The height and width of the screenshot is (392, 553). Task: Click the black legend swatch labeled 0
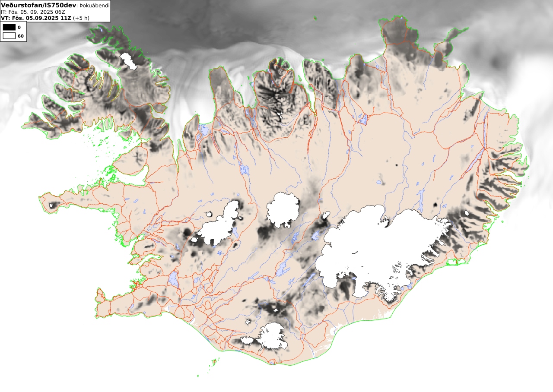[9, 27]
